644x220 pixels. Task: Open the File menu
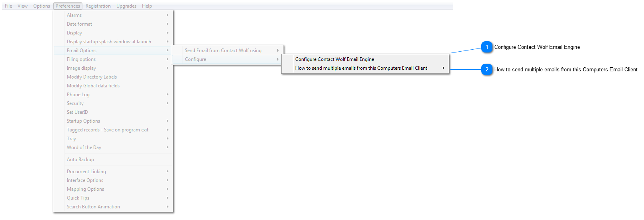point(8,6)
